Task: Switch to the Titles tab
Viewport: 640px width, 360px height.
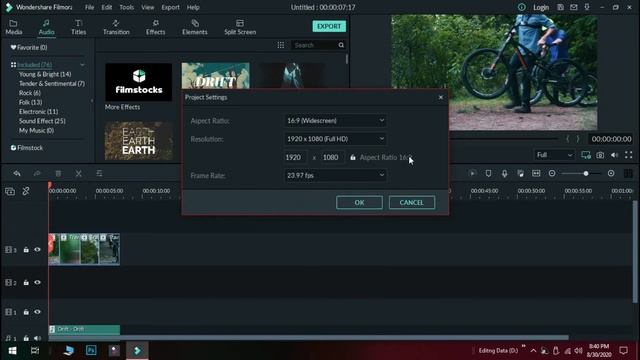Action: (78, 27)
